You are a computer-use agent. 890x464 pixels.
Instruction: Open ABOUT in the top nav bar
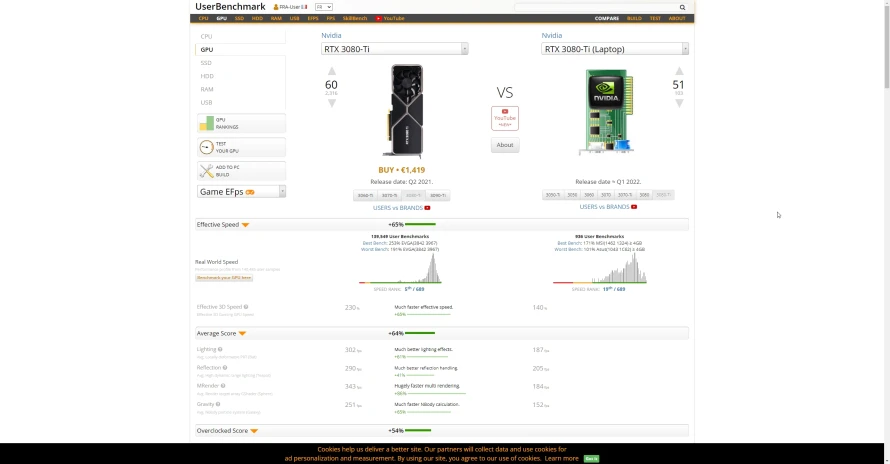pyautogui.click(x=677, y=18)
